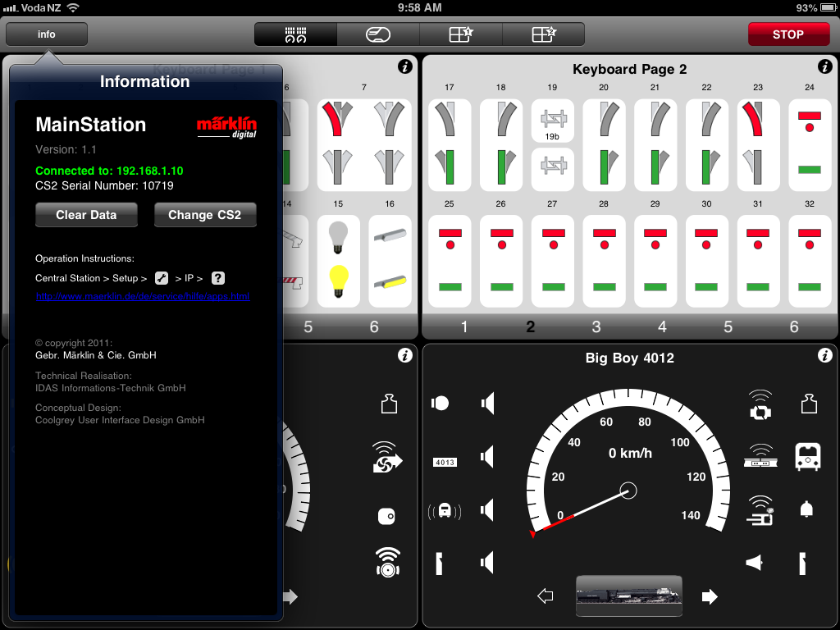Set turnout 18 to straight green position
This screenshot has height=630, width=840.
(501, 167)
